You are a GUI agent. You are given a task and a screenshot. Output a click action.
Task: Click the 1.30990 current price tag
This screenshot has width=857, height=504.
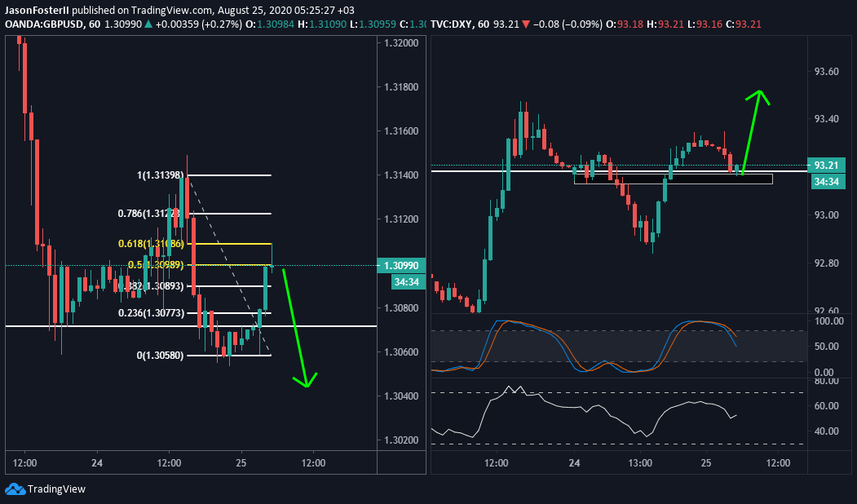(x=401, y=265)
